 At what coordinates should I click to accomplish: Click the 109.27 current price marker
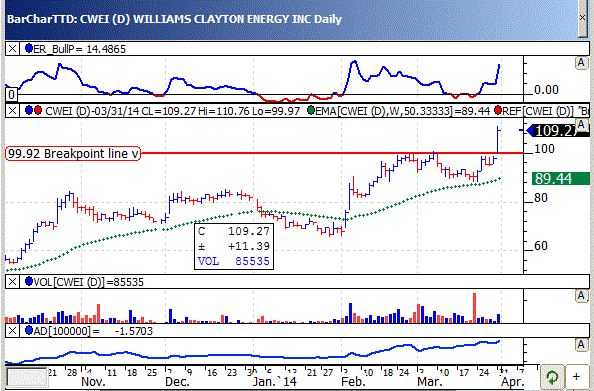[558, 131]
